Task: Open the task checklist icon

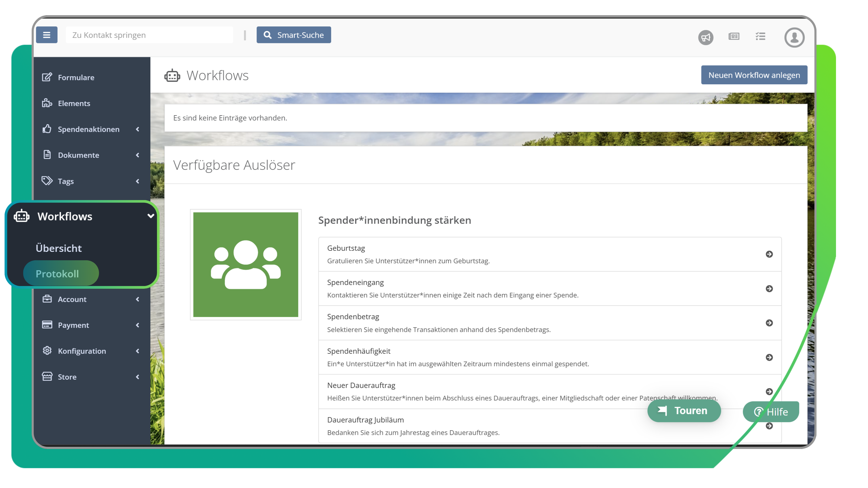Action: pyautogui.click(x=761, y=37)
